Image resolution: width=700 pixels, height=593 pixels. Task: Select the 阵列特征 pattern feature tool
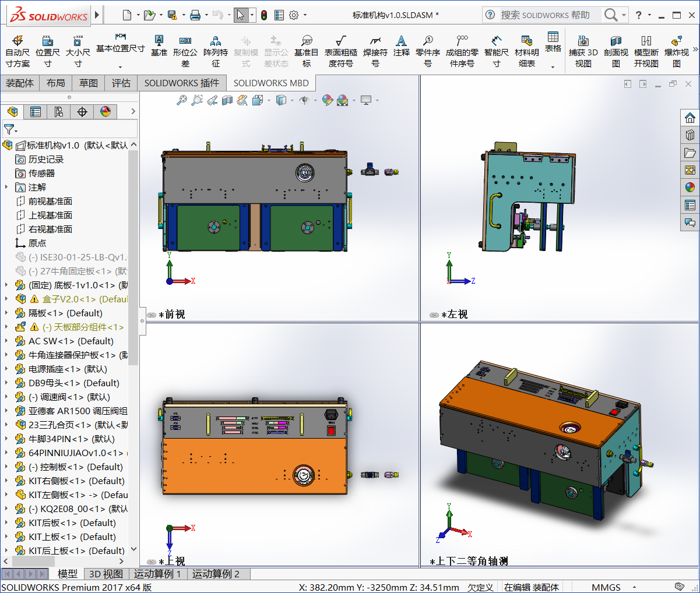coord(216,51)
